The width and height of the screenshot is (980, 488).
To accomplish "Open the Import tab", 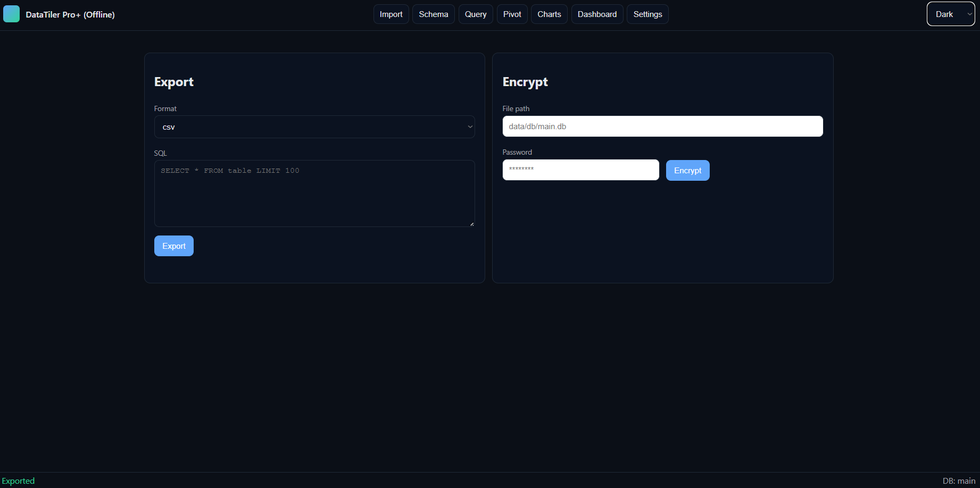I will [x=391, y=14].
